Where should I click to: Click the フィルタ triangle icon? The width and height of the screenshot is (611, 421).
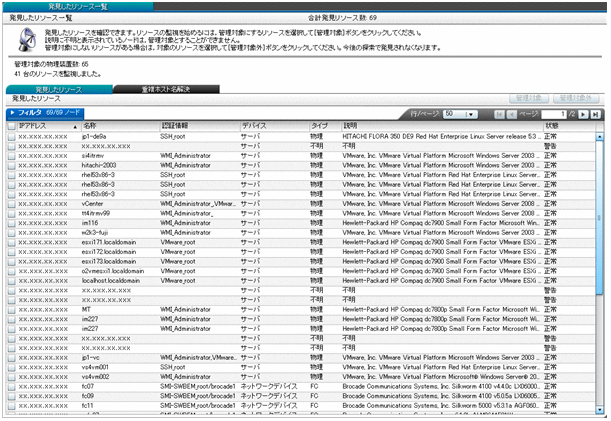pos(11,114)
